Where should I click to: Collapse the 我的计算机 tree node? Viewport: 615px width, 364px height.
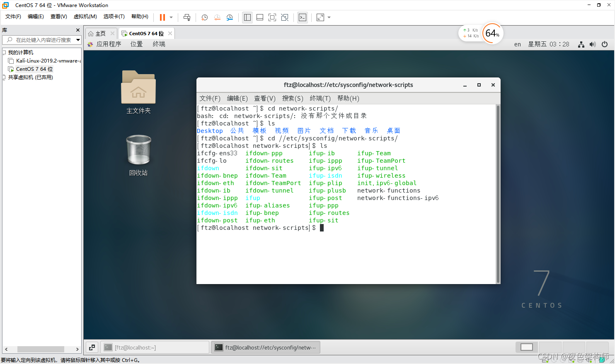pyautogui.click(x=4, y=53)
